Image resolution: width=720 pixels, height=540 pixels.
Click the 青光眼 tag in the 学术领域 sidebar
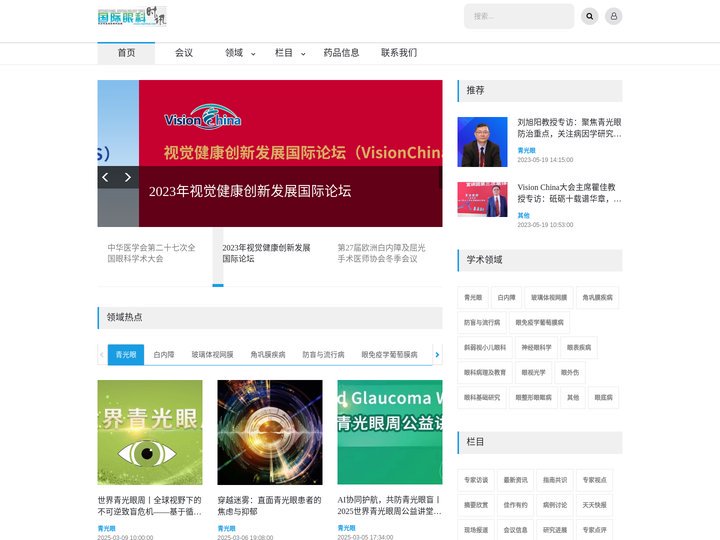pos(473,298)
